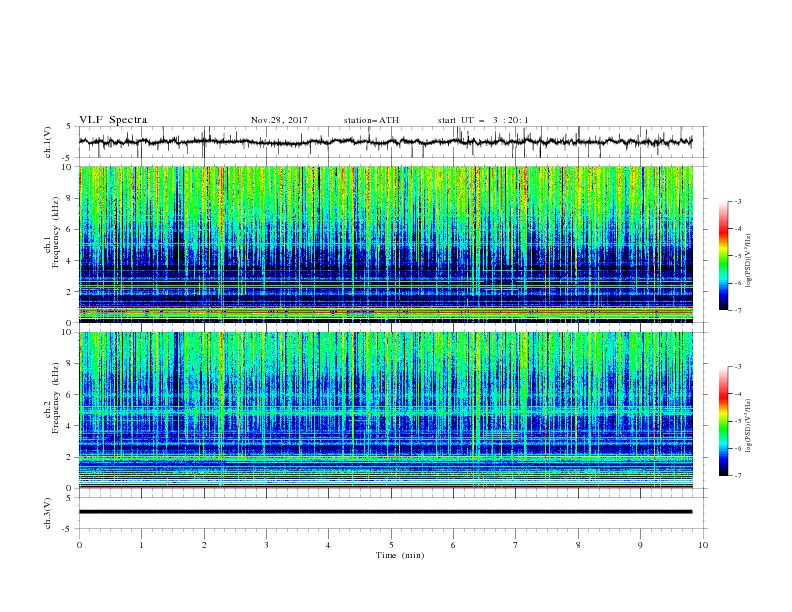Screen dimensions: 792x612
Task: Click the ch.1 voltage waveform trace
Action: pyautogui.click(x=385, y=142)
